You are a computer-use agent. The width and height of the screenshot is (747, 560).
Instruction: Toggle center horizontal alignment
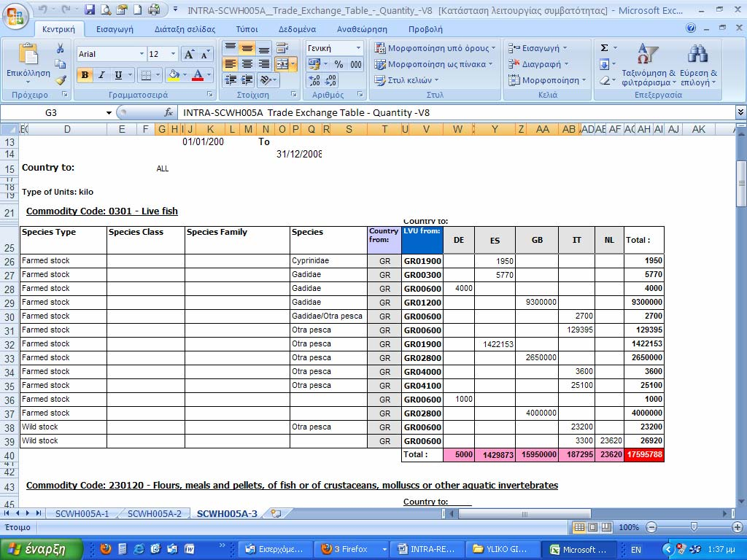pos(247,64)
